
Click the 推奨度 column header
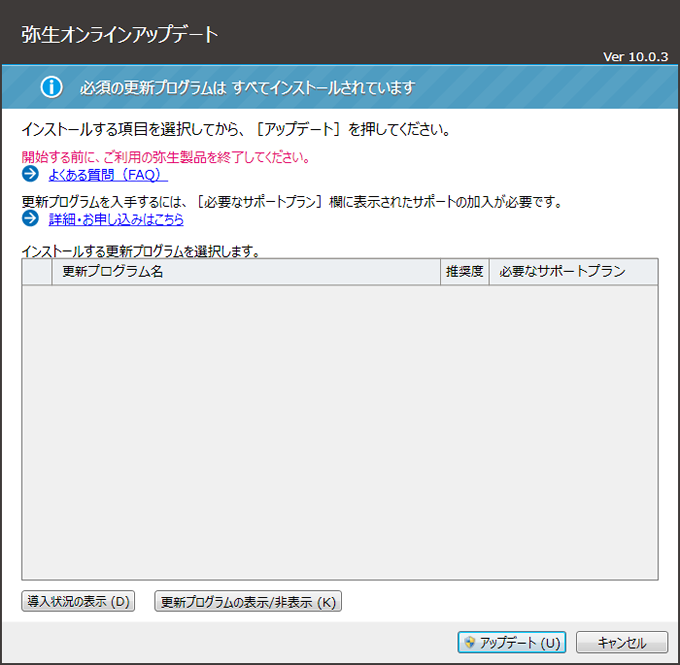tap(465, 272)
